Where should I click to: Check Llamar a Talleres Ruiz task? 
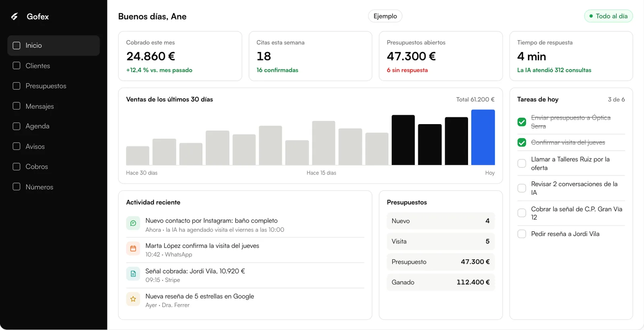(x=522, y=163)
